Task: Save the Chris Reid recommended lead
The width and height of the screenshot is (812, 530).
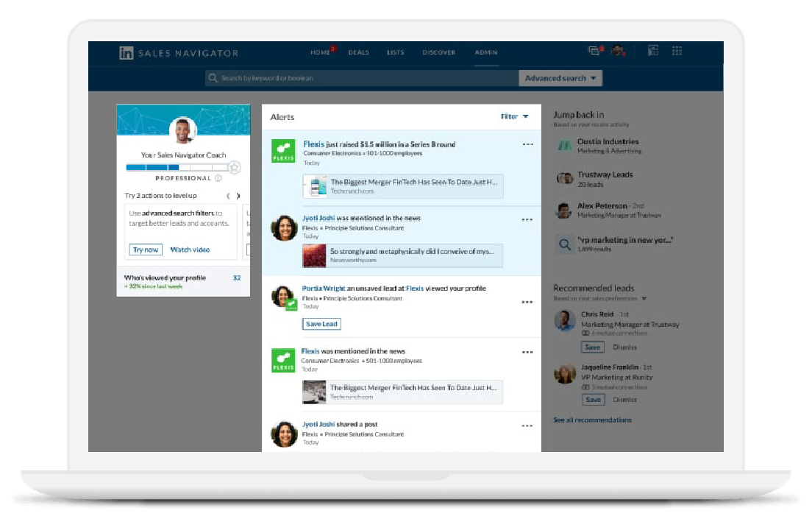Action: 592,347
